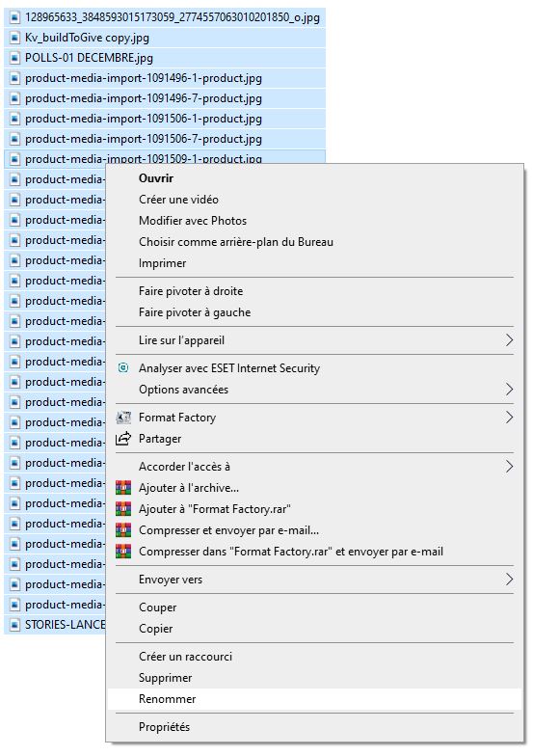Expand the Envoyer vers submenu arrow
Image resolution: width=559 pixels, height=756 pixels.
pos(509,580)
